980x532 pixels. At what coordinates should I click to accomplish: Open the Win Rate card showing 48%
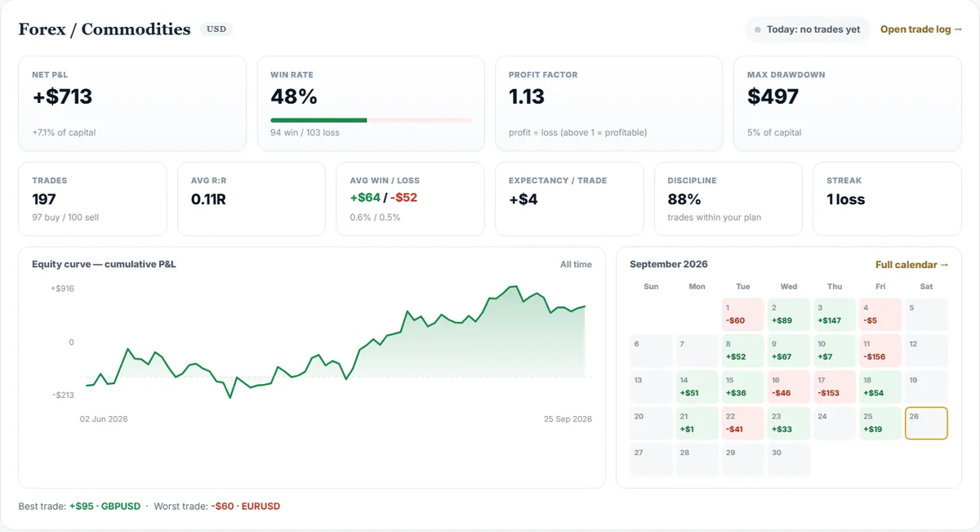point(371,104)
